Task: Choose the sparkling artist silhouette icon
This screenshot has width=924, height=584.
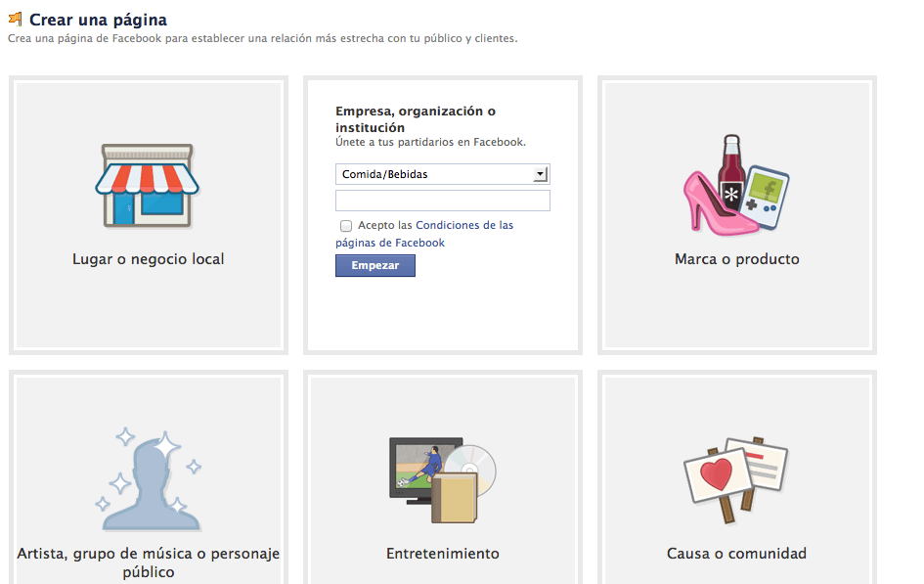Action: coord(149,478)
